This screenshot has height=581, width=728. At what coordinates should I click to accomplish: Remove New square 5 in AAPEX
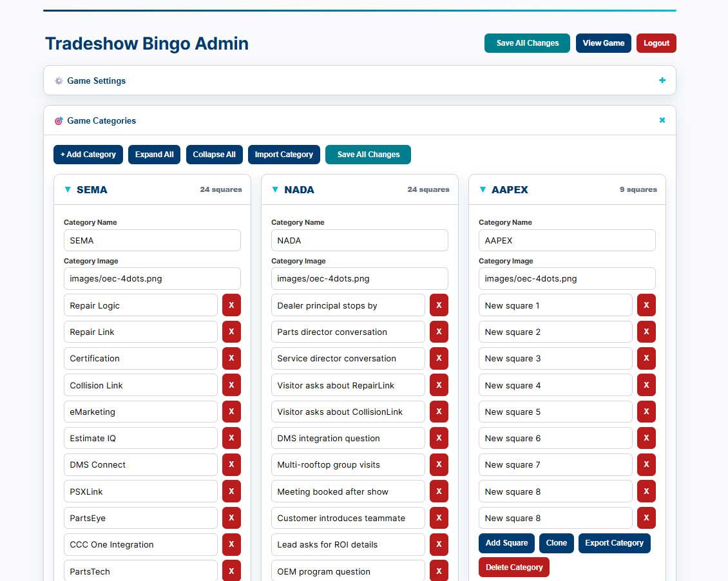[x=646, y=411]
